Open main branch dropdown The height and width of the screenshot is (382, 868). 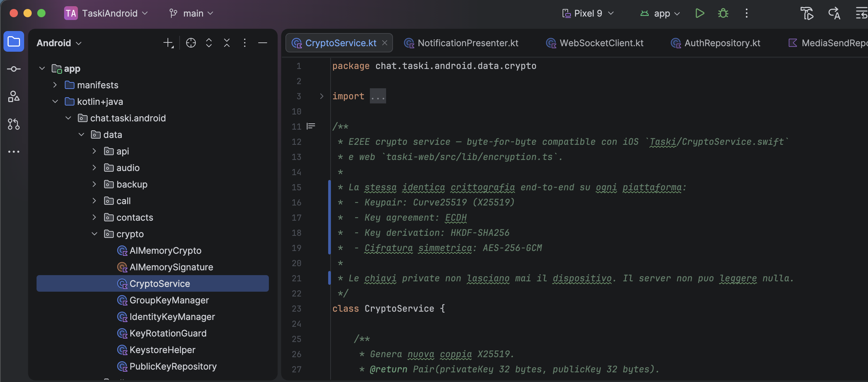tap(191, 13)
